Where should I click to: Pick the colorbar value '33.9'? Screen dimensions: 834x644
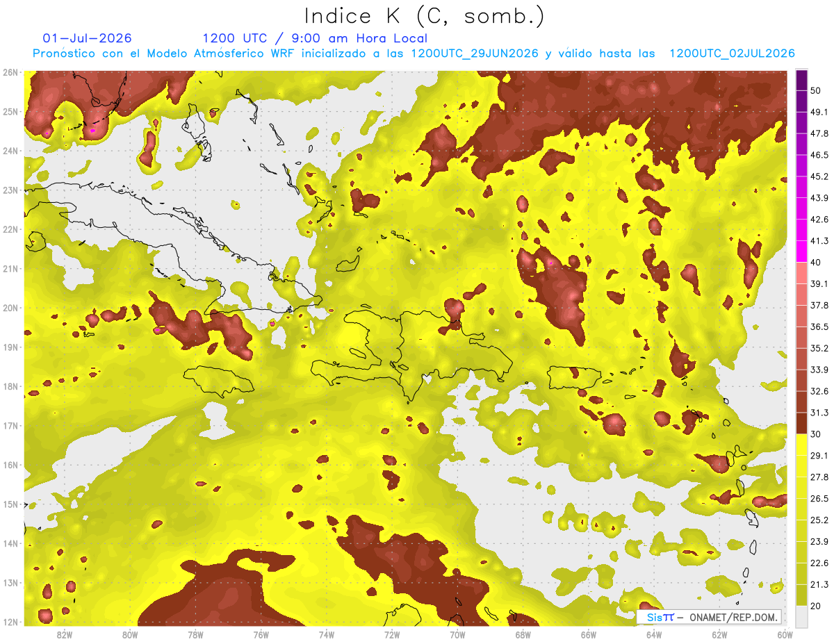click(x=819, y=370)
